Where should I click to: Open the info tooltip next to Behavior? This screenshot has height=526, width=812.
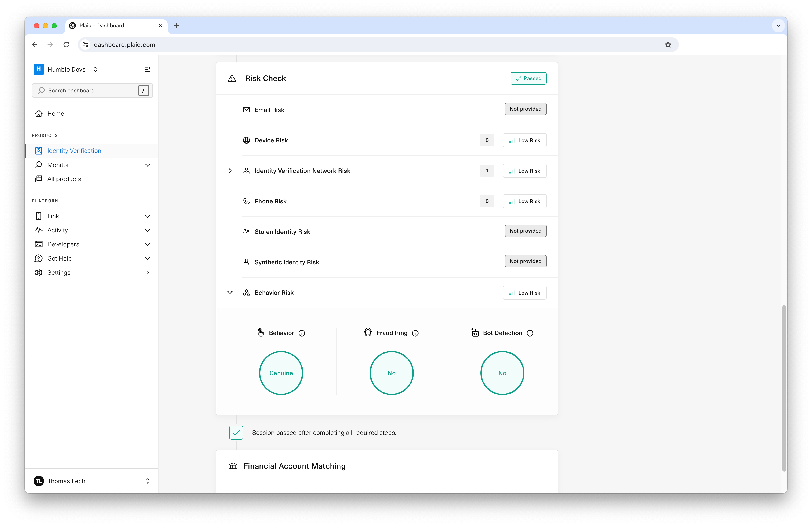(x=302, y=333)
